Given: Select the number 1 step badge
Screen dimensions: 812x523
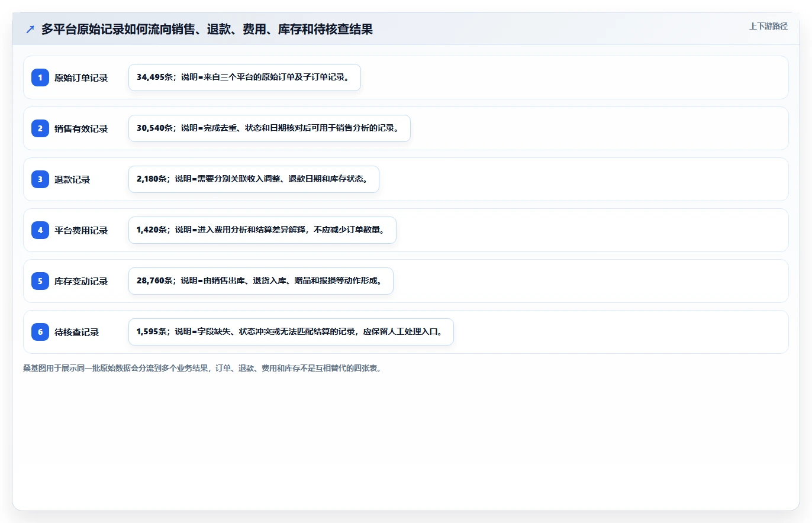Looking at the screenshot, I should (40, 78).
